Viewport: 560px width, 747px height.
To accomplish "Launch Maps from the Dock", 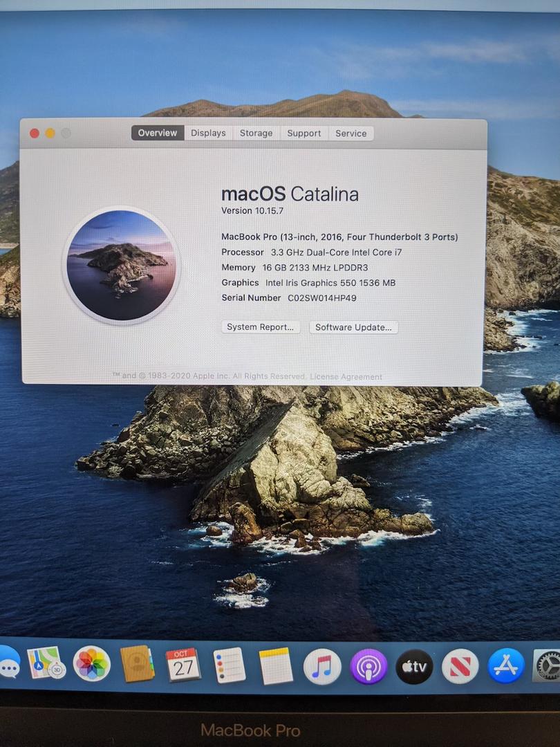I will [x=46, y=663].
